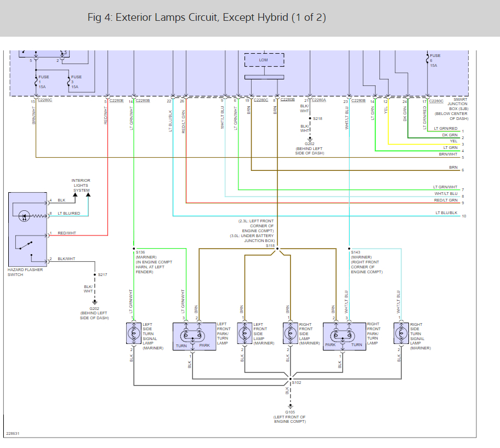Click the S218 splice dot
This screenshot has width=500, height=448.
point(310,118)
